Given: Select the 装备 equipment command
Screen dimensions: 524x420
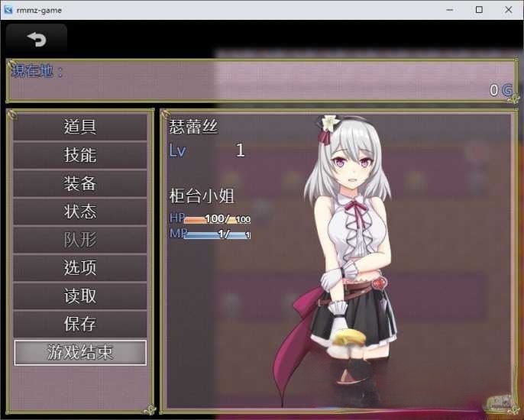Looking at the screenshot, I should [x=80, y=184].
